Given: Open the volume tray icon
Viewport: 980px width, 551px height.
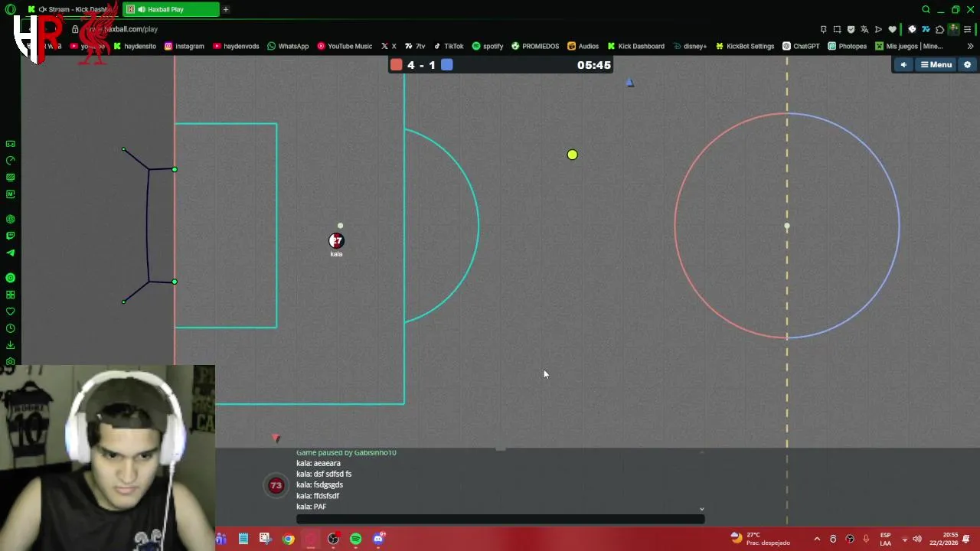Looking at the screenshot, I should [x=917, y=539].
